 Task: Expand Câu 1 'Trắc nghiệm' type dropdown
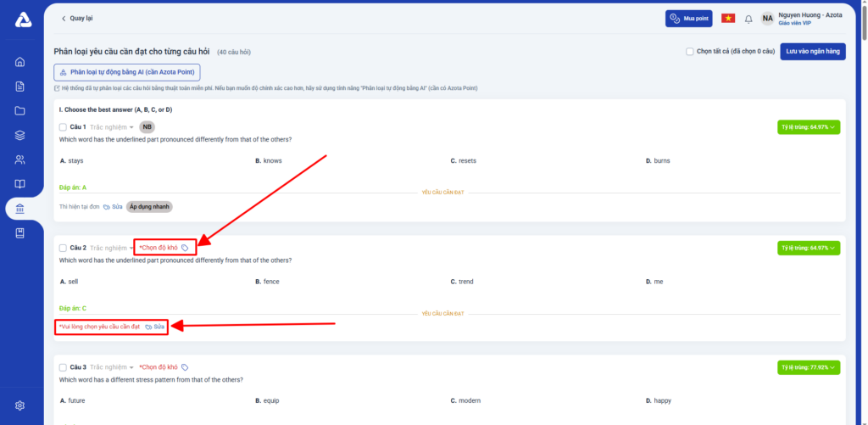coord(112,127)
